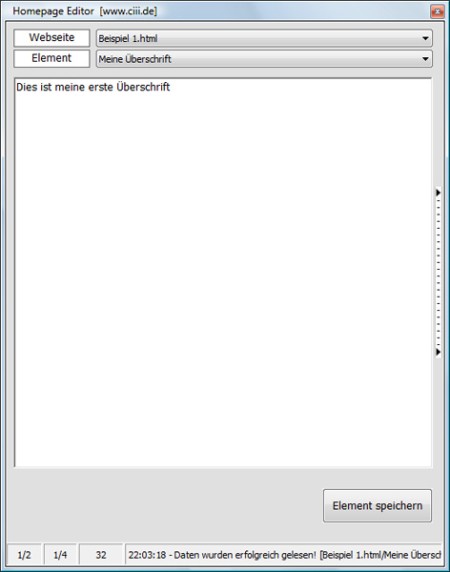The height and width of the screenshot is (572, 450).
Task: Click the empty middle of the text editor
Action: (x=223, y=272)
